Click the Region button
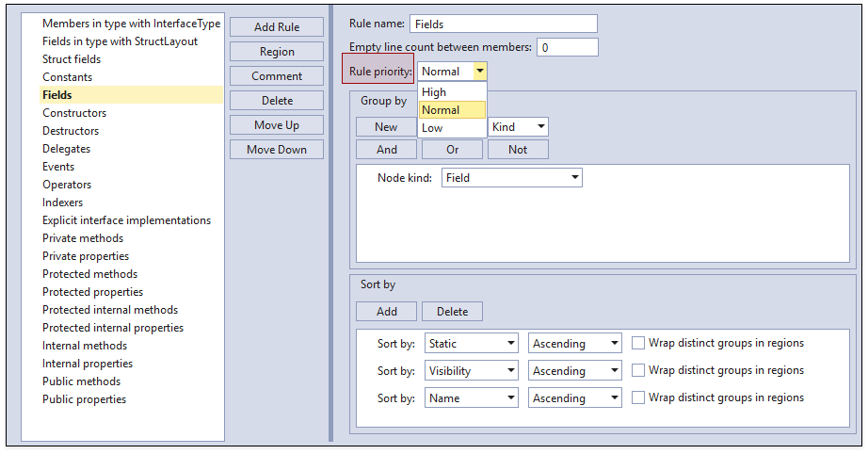The image size is (868, 454). pos(277,52)
